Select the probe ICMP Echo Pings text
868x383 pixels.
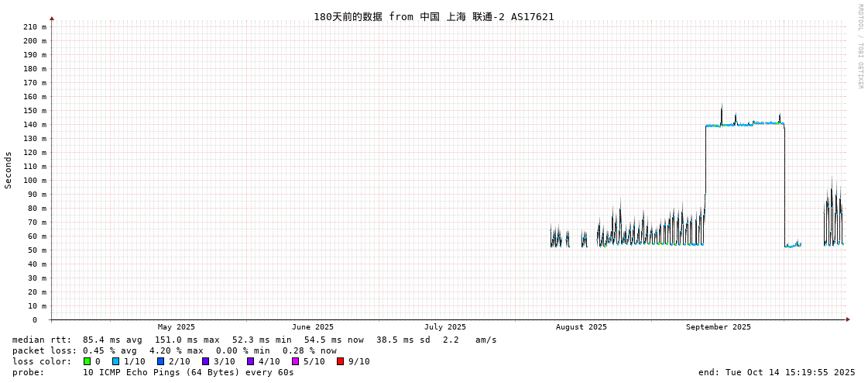pyautogui.click(x=188, y=372)
